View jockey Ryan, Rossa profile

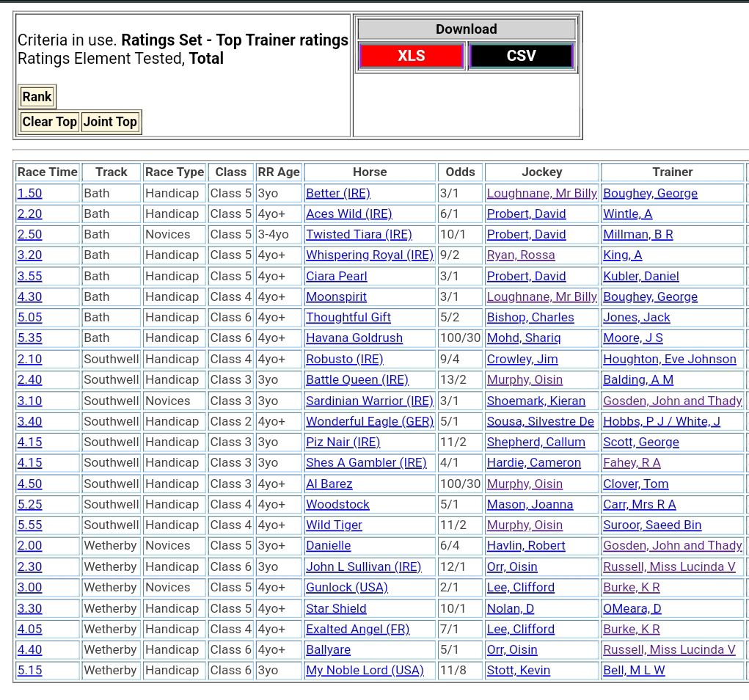click(520, 255)
